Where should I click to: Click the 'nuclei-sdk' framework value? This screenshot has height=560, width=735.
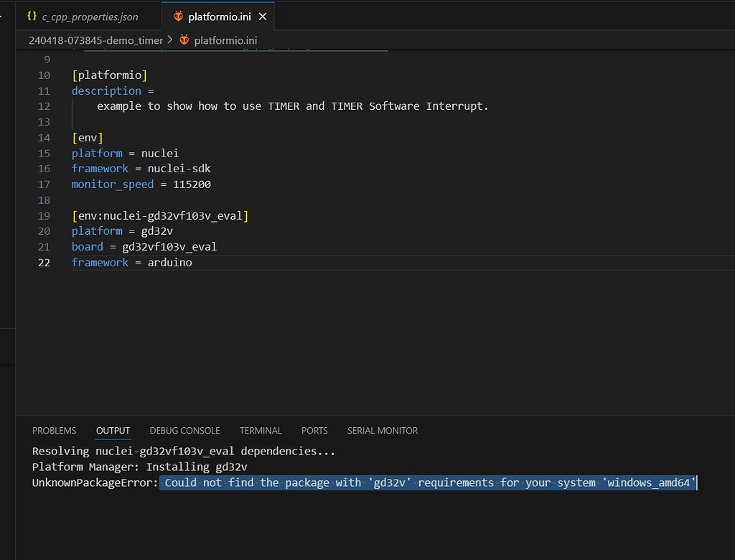click(179, 169)
